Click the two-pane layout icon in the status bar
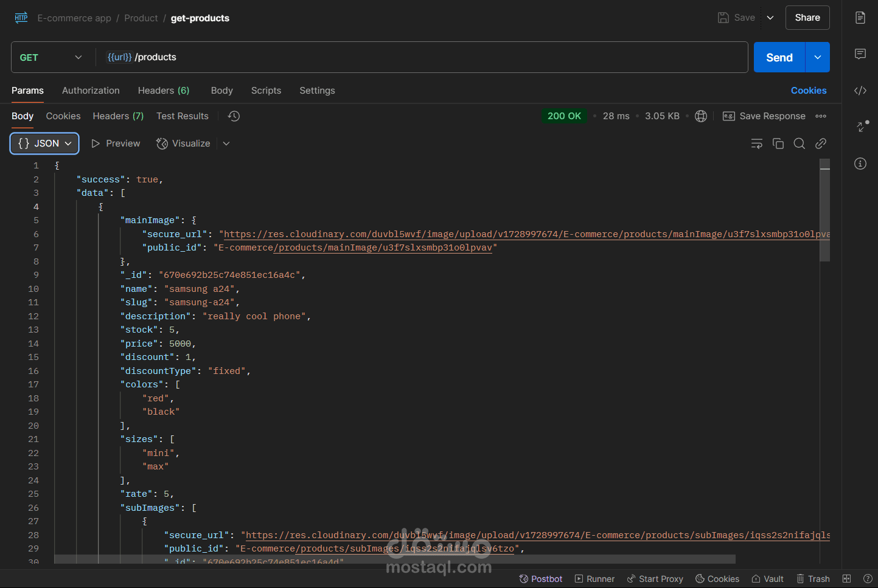Screen dimensions: 878x588 tap(846, 579)
